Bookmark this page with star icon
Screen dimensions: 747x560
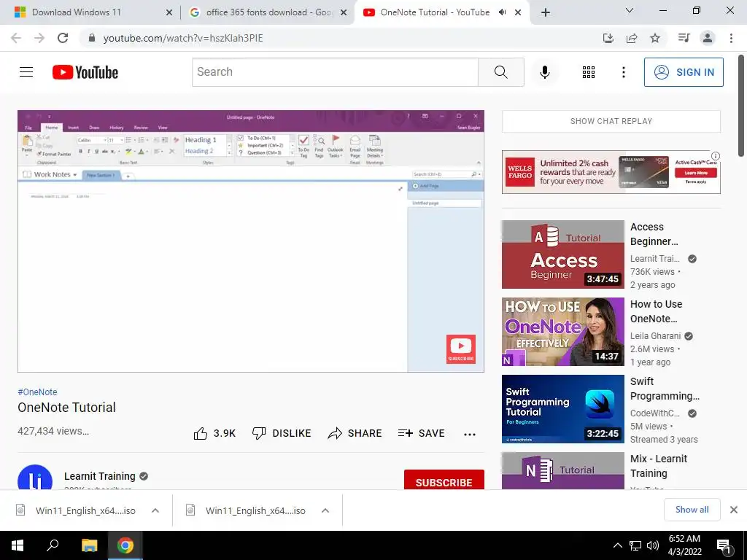tap(655, 38)
